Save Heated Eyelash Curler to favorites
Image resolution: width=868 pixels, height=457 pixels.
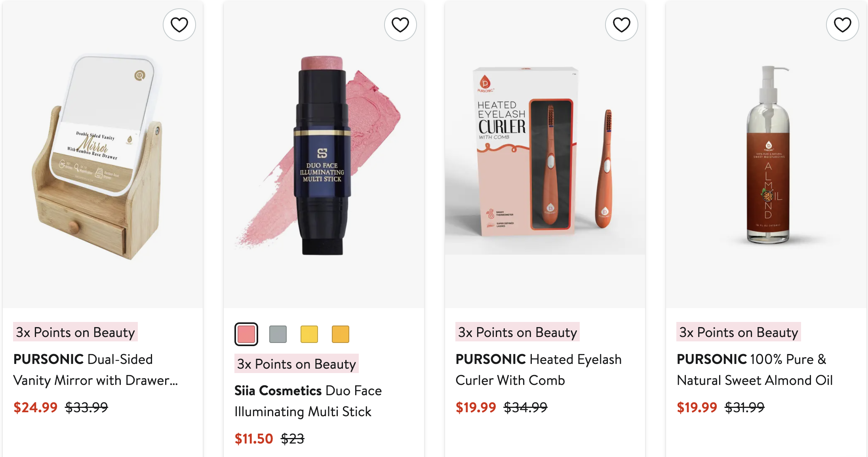pos(621,25)
